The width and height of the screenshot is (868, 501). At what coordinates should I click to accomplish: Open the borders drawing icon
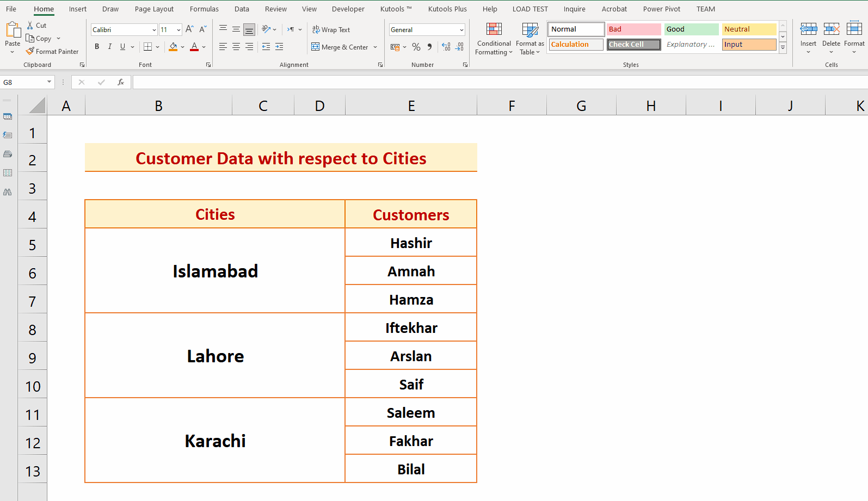point(147,47)
